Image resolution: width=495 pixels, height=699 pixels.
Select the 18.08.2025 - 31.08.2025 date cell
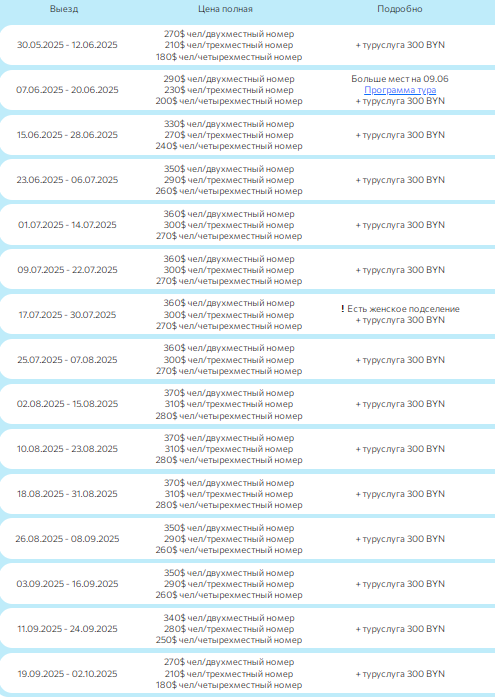67,494
